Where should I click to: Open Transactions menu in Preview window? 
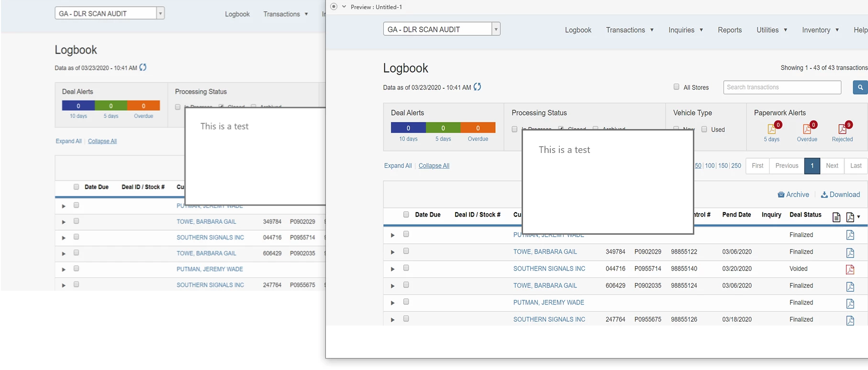630,30
